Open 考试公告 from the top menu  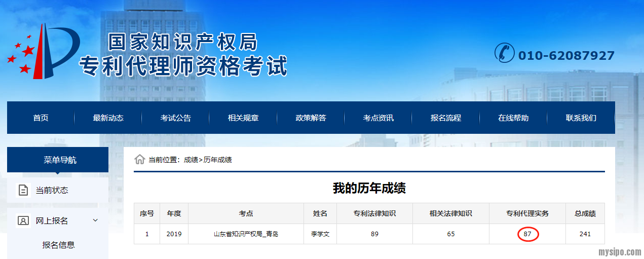(x=176, y=118)
